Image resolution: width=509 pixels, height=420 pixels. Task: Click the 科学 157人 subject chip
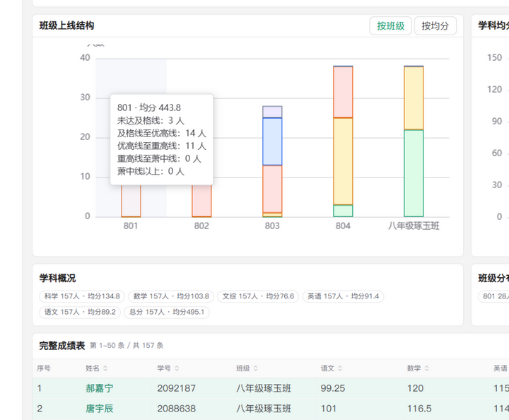pos(82,296)
